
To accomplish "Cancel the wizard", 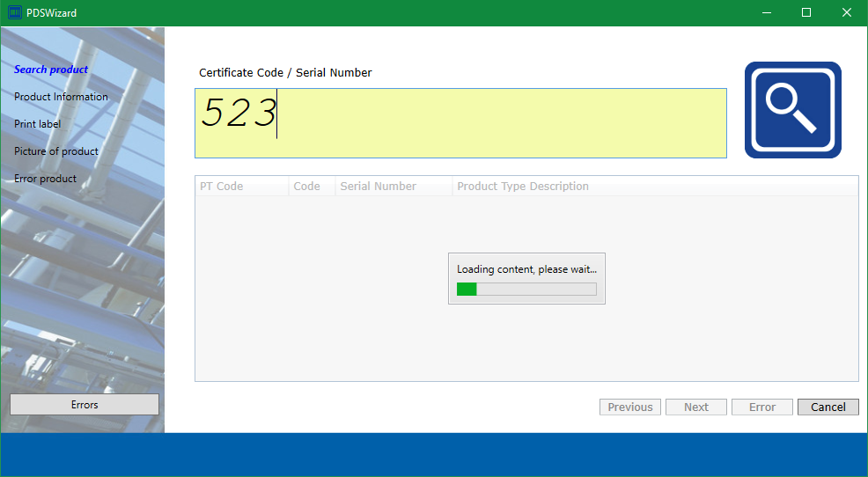I will pyautogui.click(x=828, y=407).
